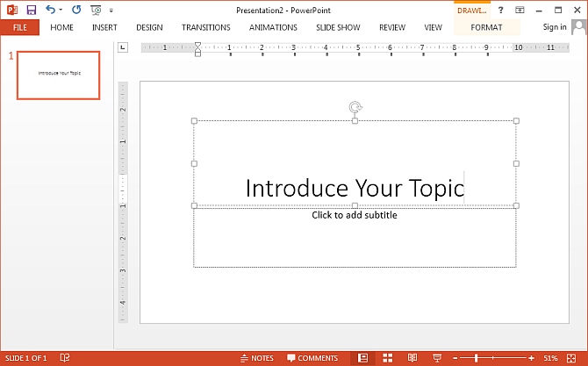
Task: Click the user account avatar icon
Action: point(578,27)
